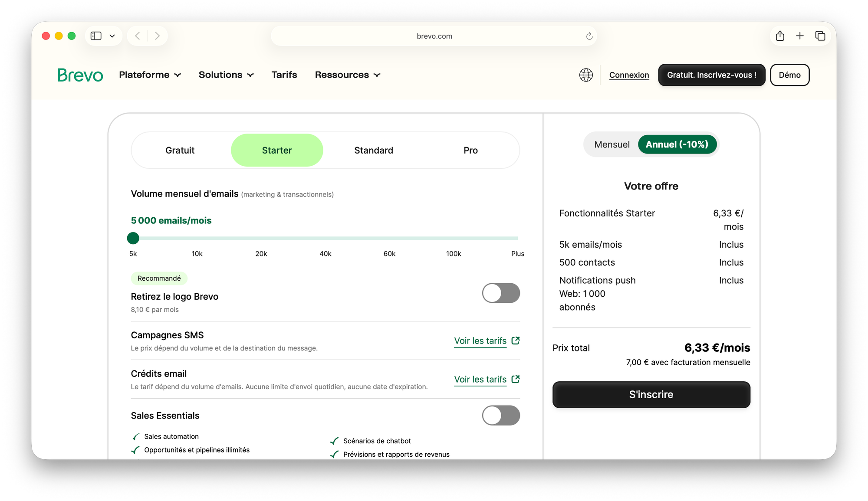This screenshot has height=501, width=868.
Task: Click the 7,00 € avec facturation mensuelle text
Action: [x=688, y=362]
